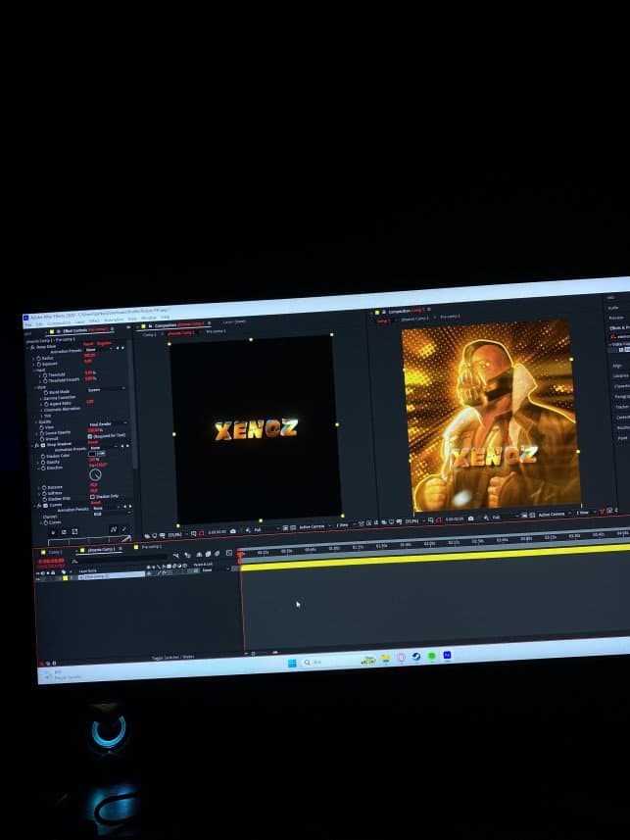Screen dimensions: 630x840
Task: Open the Effects & Presets panel
Action: point(619,327)
